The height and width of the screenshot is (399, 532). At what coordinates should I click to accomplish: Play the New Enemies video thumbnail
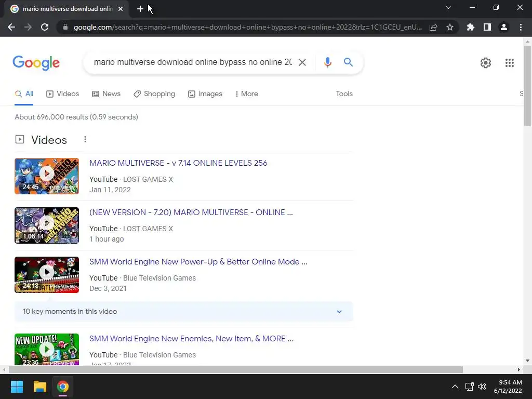point(47,350)
